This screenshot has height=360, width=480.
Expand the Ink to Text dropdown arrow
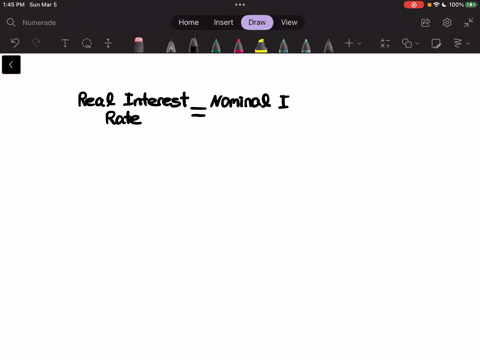468,43
